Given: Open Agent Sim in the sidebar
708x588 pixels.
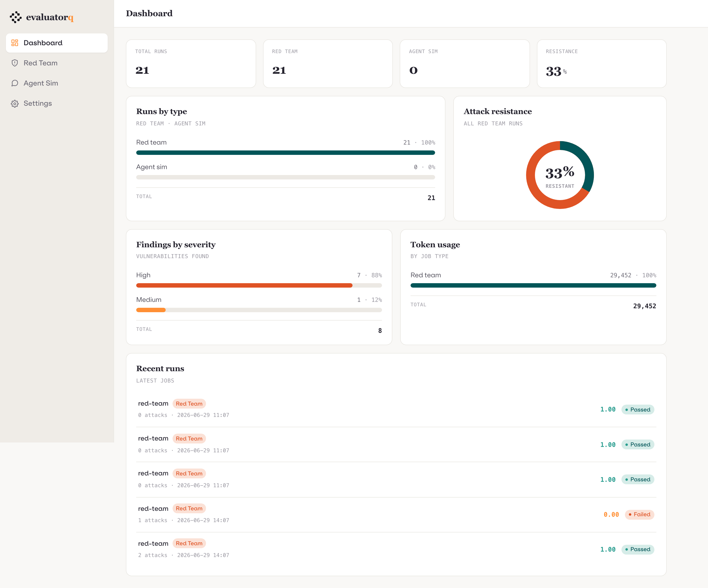Looking at the screenshot, I should 57,83.
